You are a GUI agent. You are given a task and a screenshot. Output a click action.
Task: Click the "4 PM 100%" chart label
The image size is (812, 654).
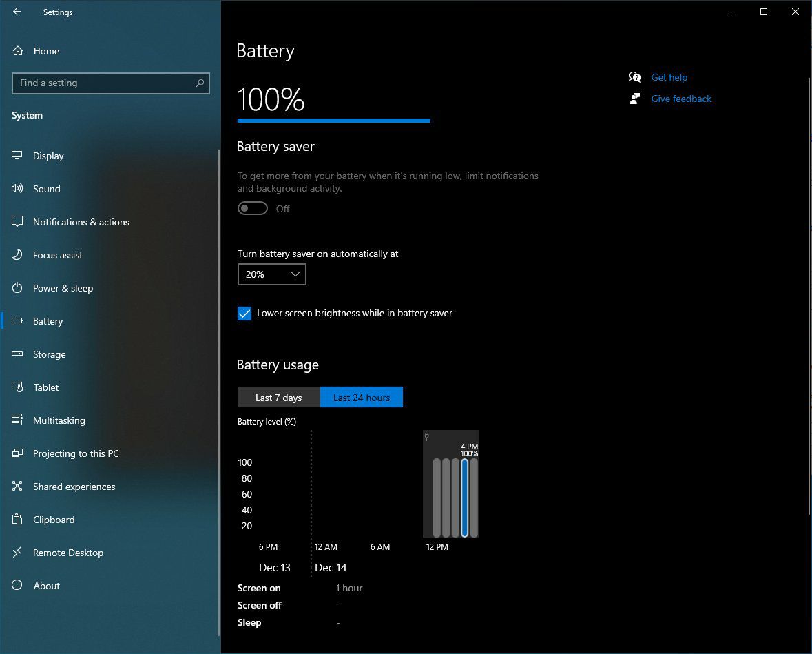(x=469, y=450)
